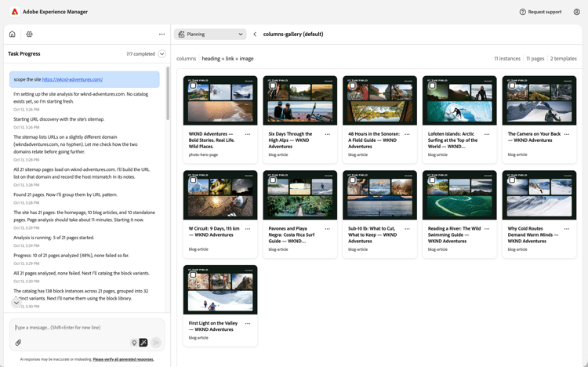Open the chat panel more options ellipsis

pos(162,35)
